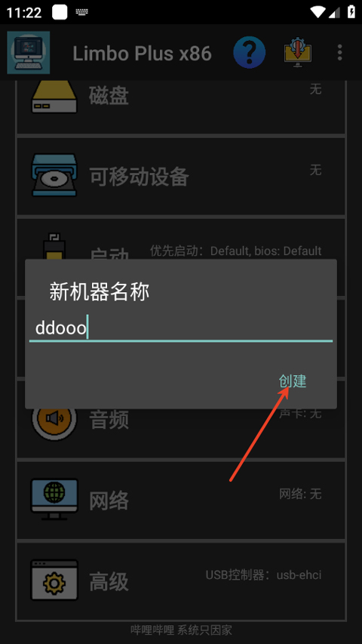Expand the 磁盘 section
The height and width of the screenshot is (644, 362).
click(x=180, y=108)
